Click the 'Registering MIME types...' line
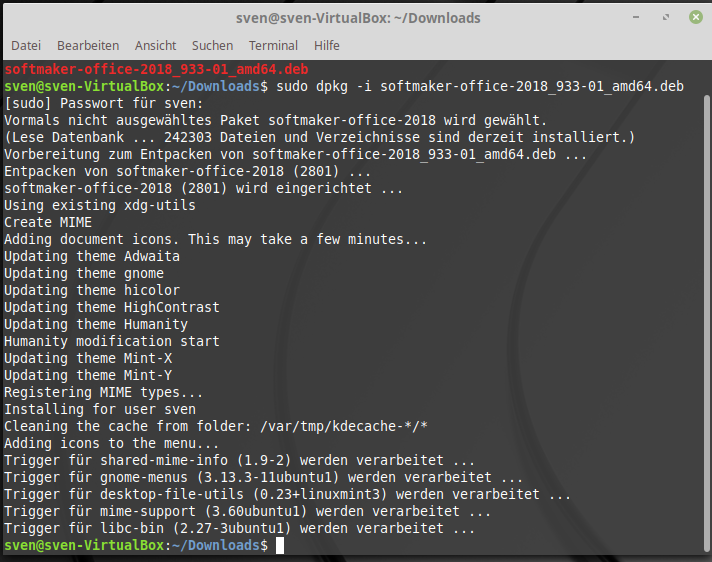The height and width of the screenshot is (562, 712). pos(104,393)
